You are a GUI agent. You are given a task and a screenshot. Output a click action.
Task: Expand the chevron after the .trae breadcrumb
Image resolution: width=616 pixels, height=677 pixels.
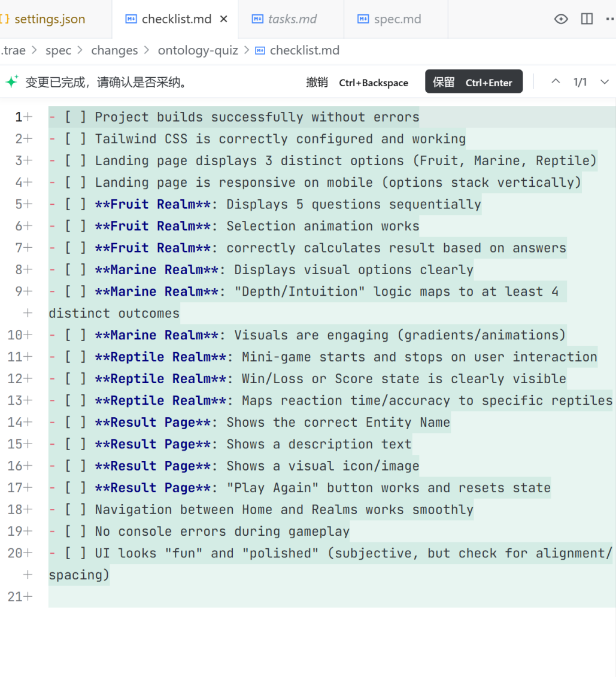(36, 50)
